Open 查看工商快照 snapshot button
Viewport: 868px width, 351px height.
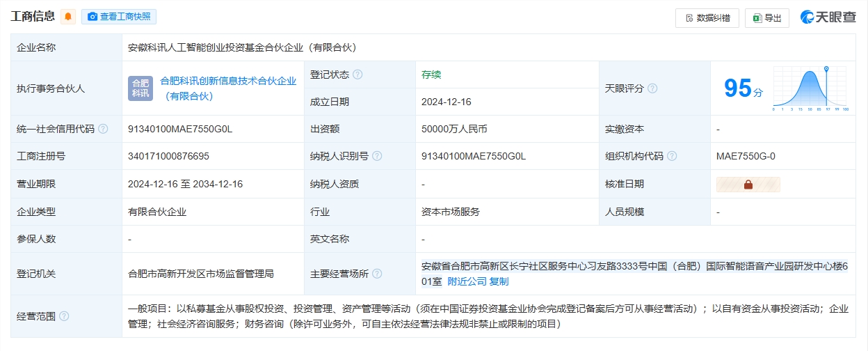(119, 17)
